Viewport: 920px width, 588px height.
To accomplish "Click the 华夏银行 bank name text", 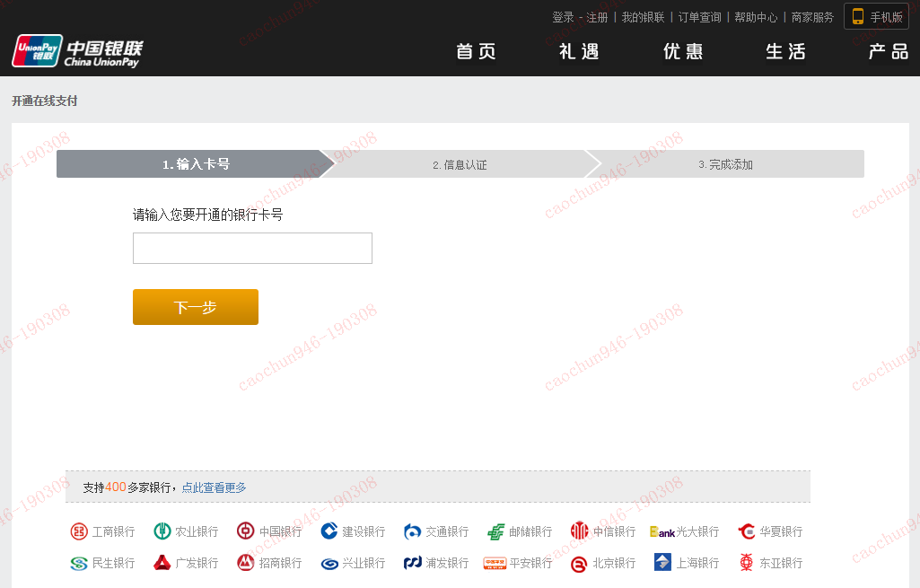I will tap(781, 531).
